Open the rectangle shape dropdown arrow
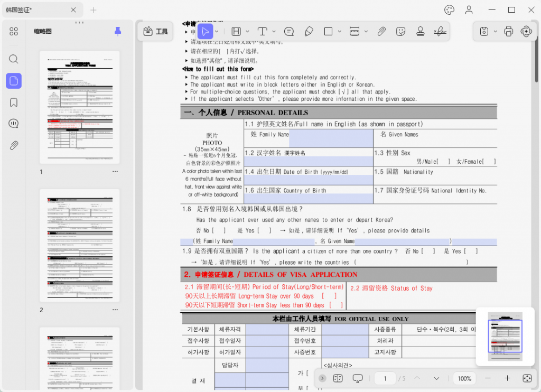The image size is (541, 392). point(340,32)
